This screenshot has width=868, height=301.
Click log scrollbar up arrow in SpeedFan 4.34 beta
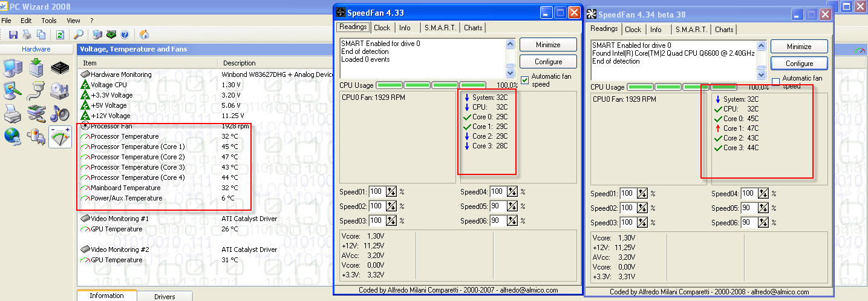pos(761,45)
